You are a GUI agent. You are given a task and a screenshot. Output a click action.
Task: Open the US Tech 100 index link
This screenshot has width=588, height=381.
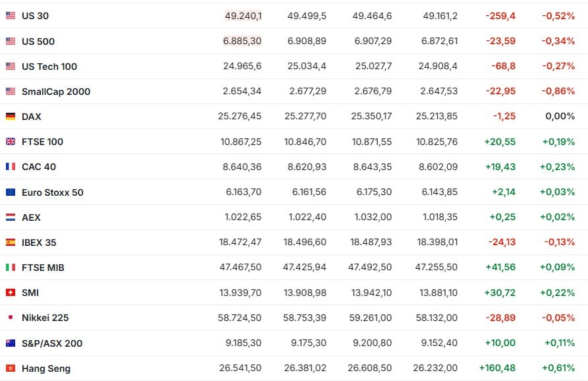[49, 67]
